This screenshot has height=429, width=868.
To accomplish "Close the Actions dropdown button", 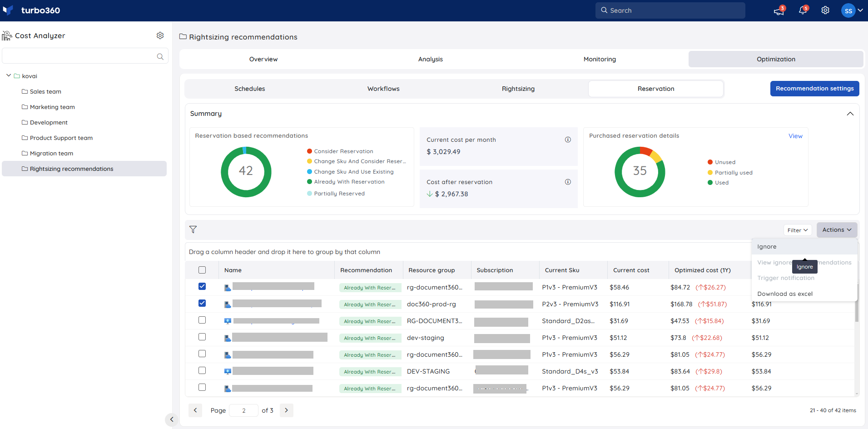I will point(837,230).
